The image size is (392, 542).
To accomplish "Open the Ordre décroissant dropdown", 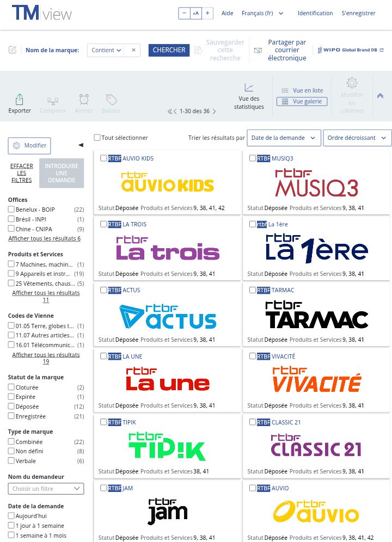I will [x=357, y=138].
